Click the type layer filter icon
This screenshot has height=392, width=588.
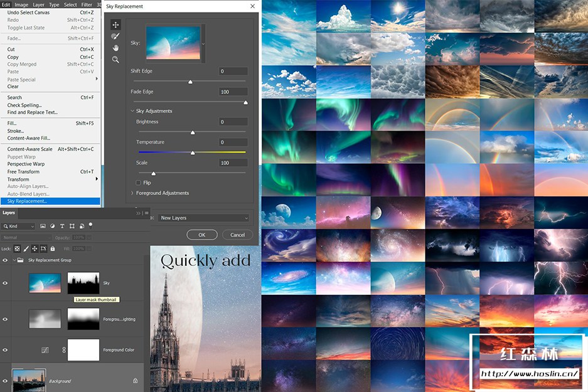63,226
